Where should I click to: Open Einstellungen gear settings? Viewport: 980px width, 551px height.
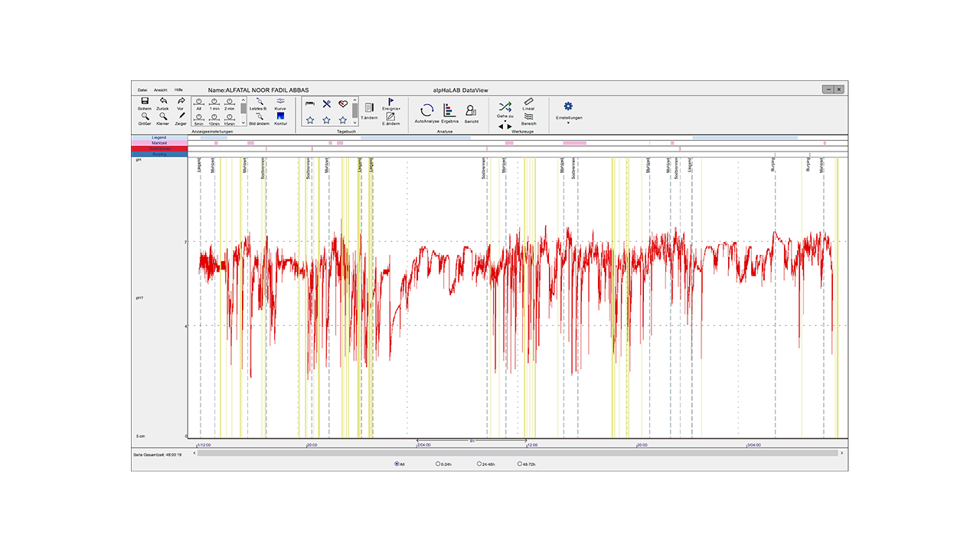tap(568, 106)
